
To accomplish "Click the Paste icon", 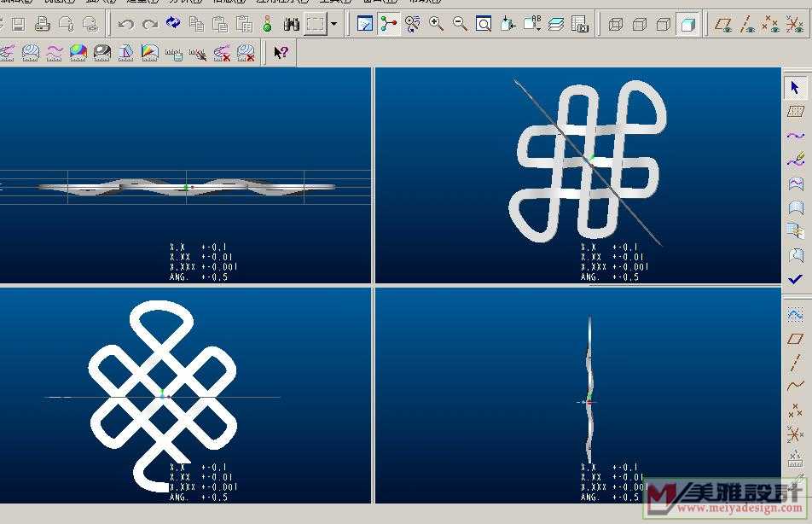I will click(221, 24).
